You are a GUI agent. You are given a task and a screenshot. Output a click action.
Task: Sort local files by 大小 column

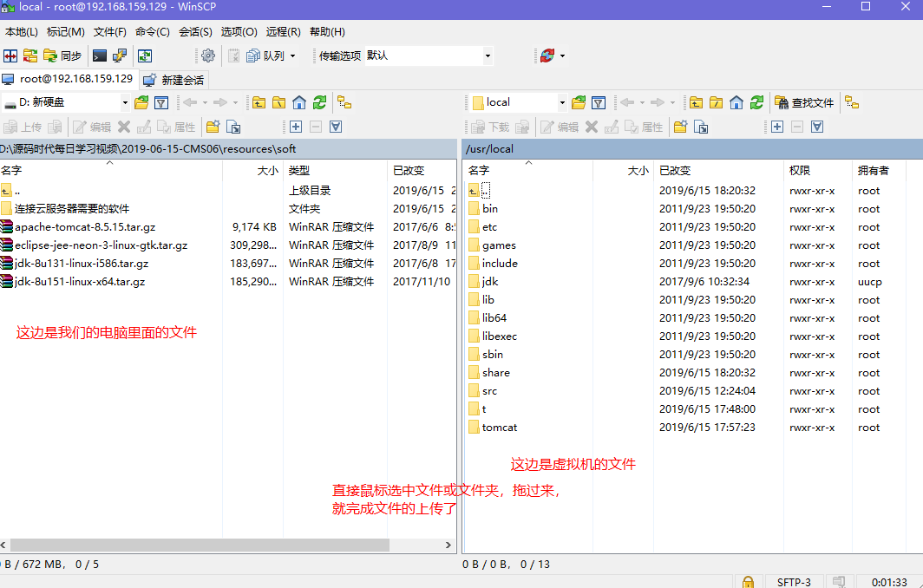tap(253, 170)
